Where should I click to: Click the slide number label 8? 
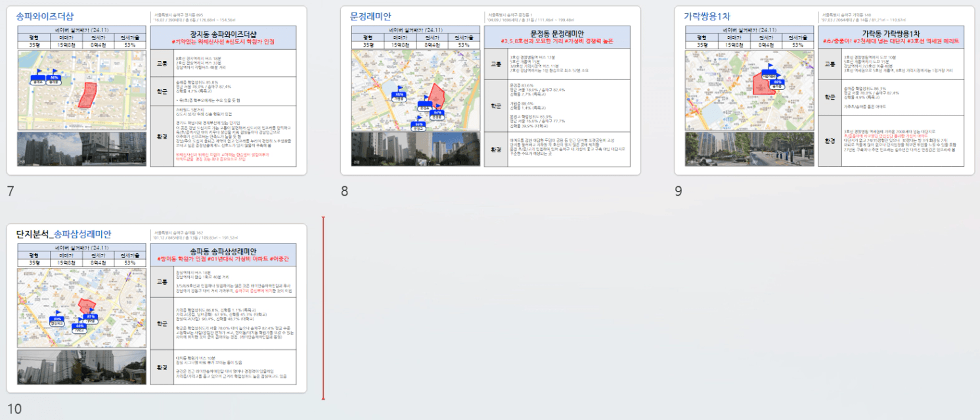(x=344, y=192)
